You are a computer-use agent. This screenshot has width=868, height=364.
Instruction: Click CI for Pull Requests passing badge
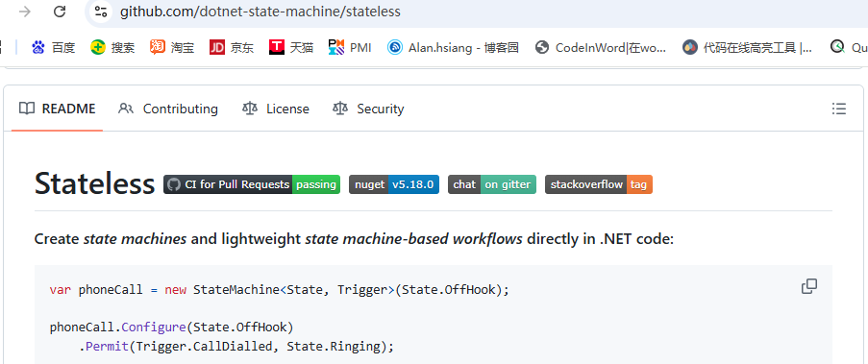tap(252, 184)
